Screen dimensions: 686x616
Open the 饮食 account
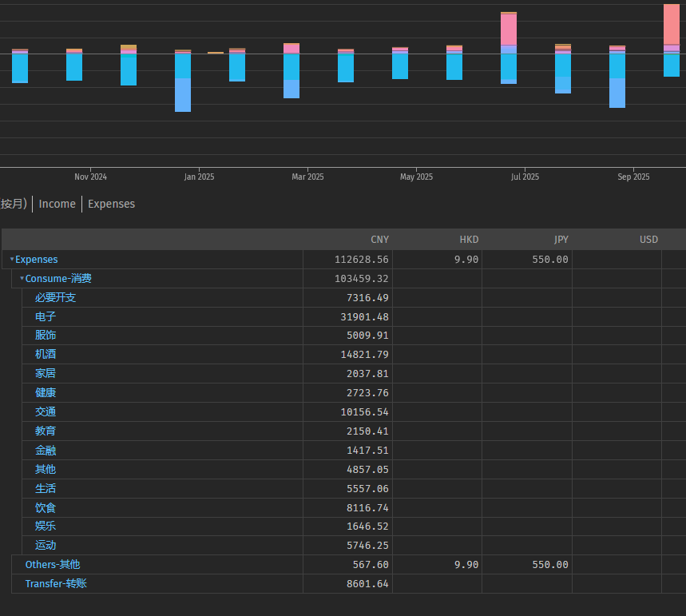coord(46,508)
